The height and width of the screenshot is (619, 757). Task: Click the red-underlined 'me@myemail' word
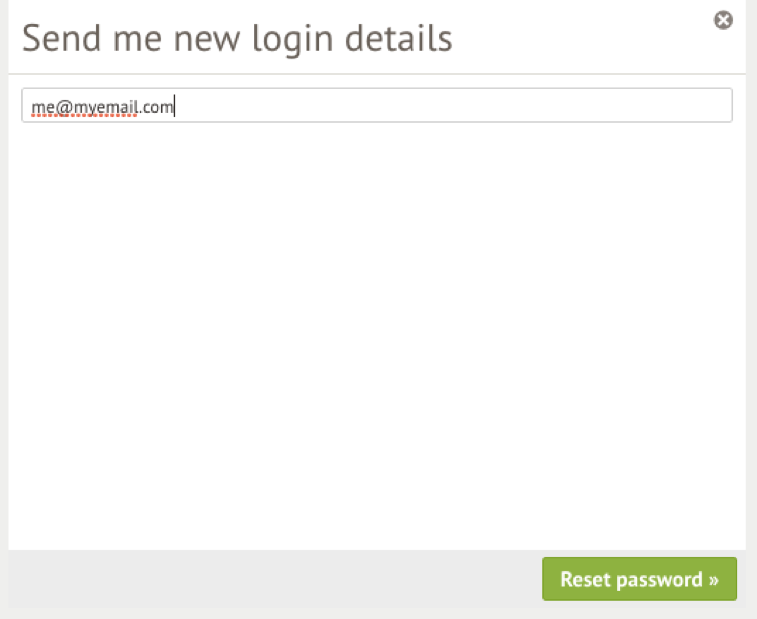(x=84, y=107)
